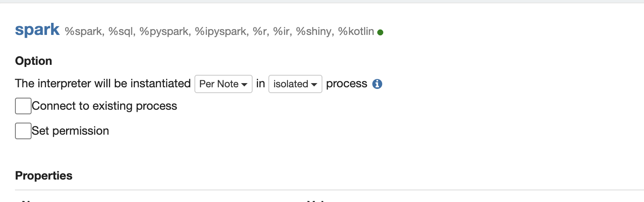Select the %pyspark interpreter name
Screen dimensions: 644x202
(165, 32)
